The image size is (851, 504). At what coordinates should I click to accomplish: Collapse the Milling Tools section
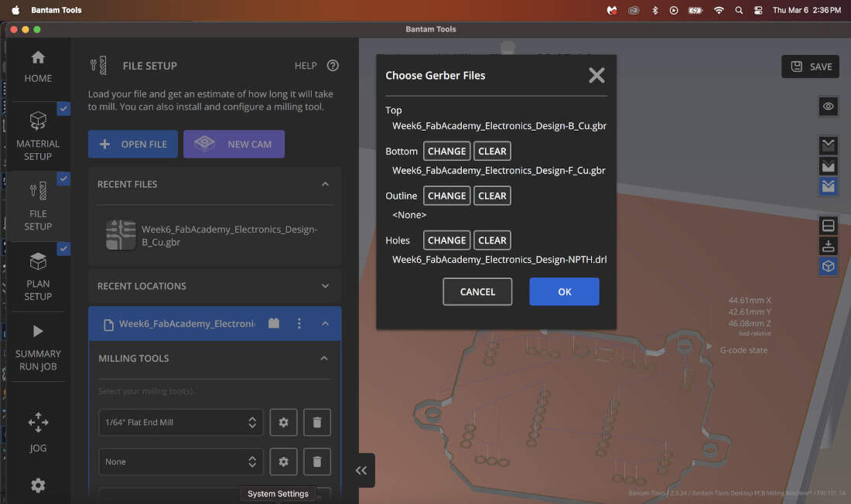[324, 359]
